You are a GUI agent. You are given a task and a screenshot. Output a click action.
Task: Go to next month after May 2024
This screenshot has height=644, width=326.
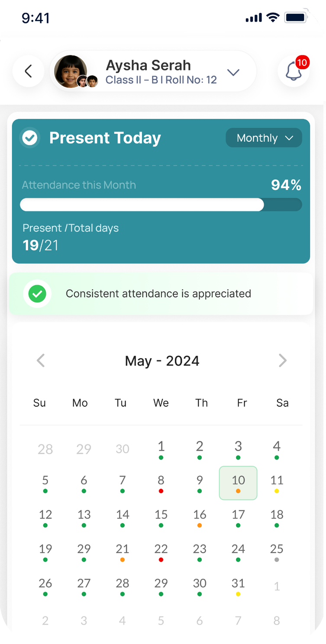pos(282,361)
